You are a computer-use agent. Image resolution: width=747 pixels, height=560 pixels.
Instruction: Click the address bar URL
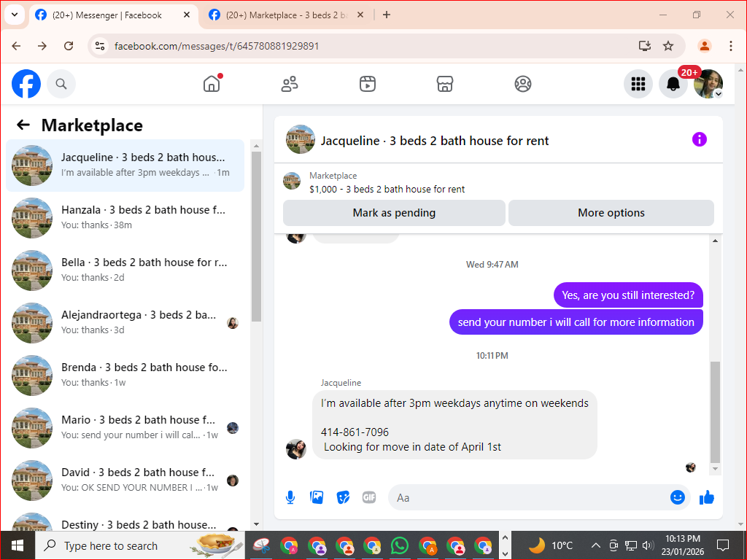(217, 46)
